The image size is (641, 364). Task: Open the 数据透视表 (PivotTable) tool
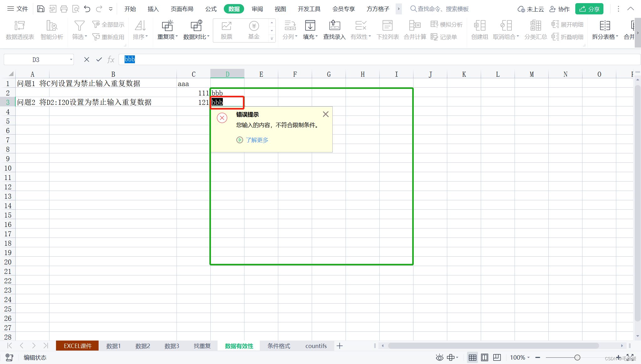20,30
